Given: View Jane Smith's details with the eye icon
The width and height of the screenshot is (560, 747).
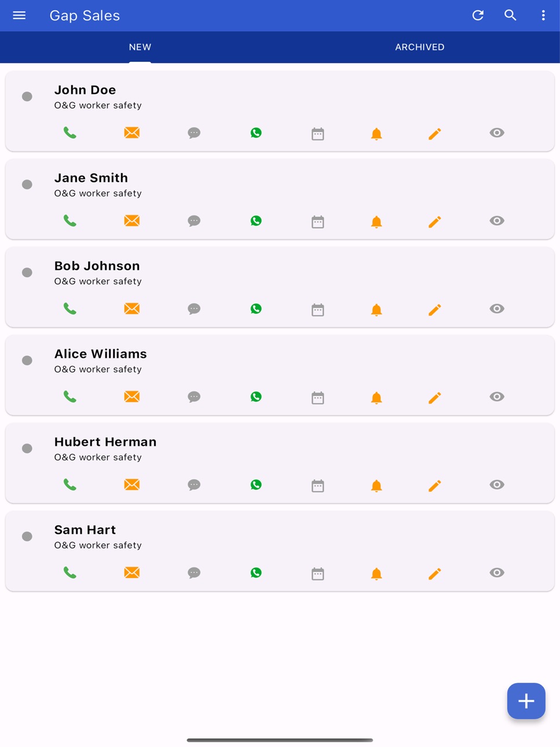Looking at the screenshot, I should pos(497,221).
